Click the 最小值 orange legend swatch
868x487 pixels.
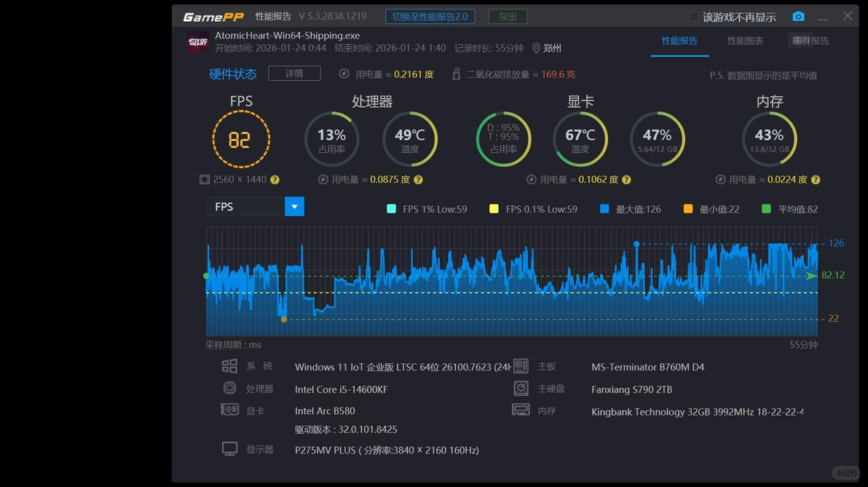pyautogui.click(x=688, y=209)
